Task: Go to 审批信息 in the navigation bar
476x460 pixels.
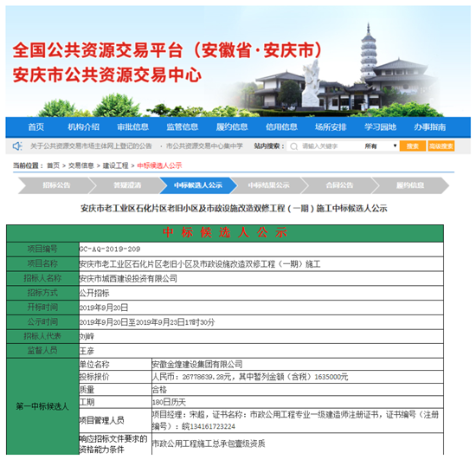Action: point(133,127)
